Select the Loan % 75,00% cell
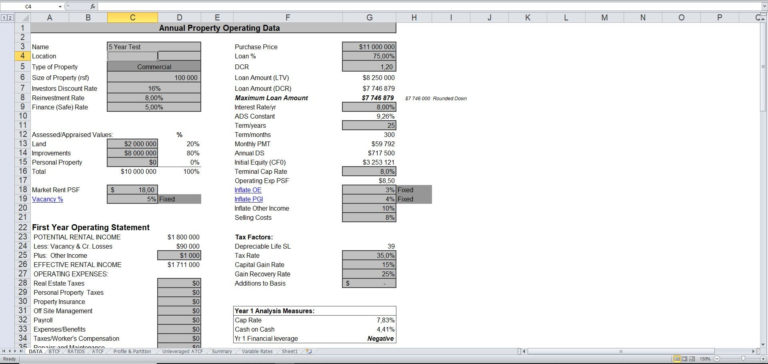 tap(369, 56)
